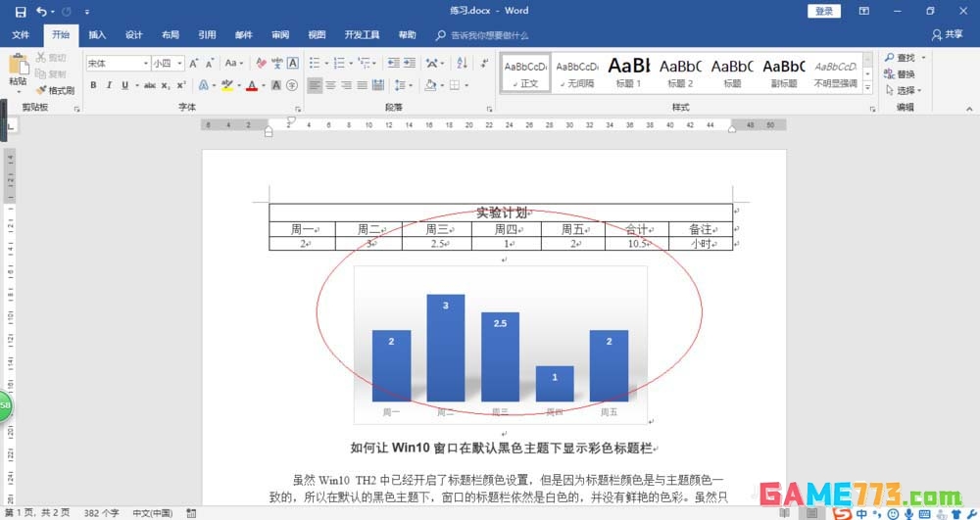Click the Tell Me search field
980x520 pixels.
(489, 35)
